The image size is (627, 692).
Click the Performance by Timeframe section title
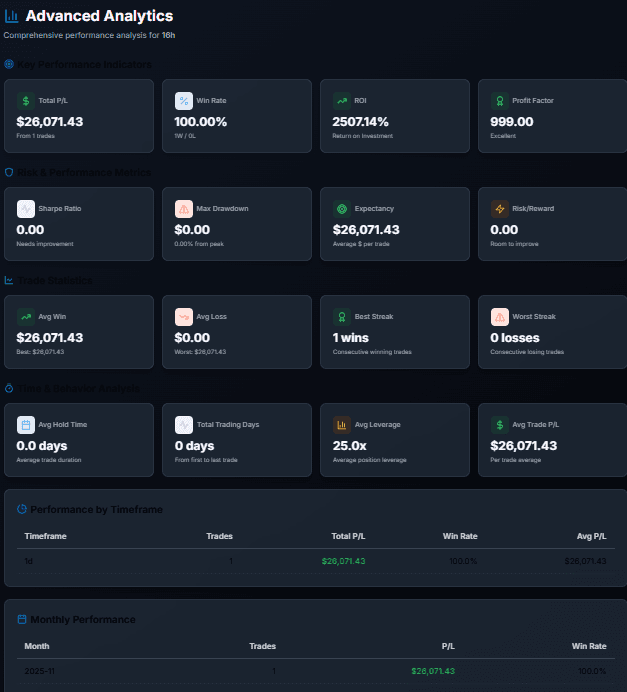[x=96, y=510]
